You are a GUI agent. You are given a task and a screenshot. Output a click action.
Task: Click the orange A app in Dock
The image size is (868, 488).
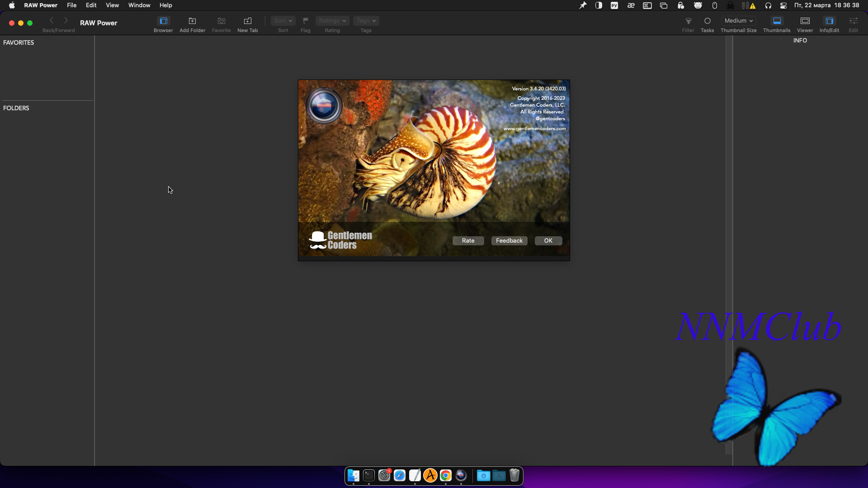point(430,475)
